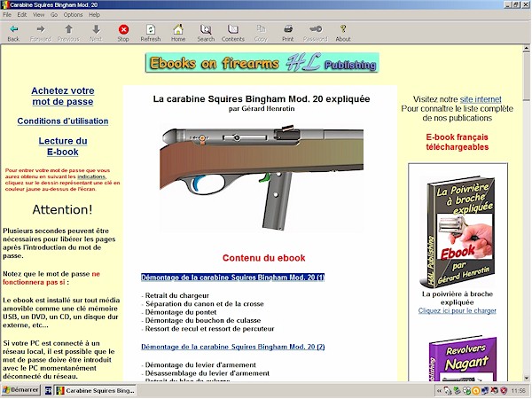Viewport: 532px width, 399px height.
Task: Click the Next down-arrow icon
Action: click(x=96, y=29)
